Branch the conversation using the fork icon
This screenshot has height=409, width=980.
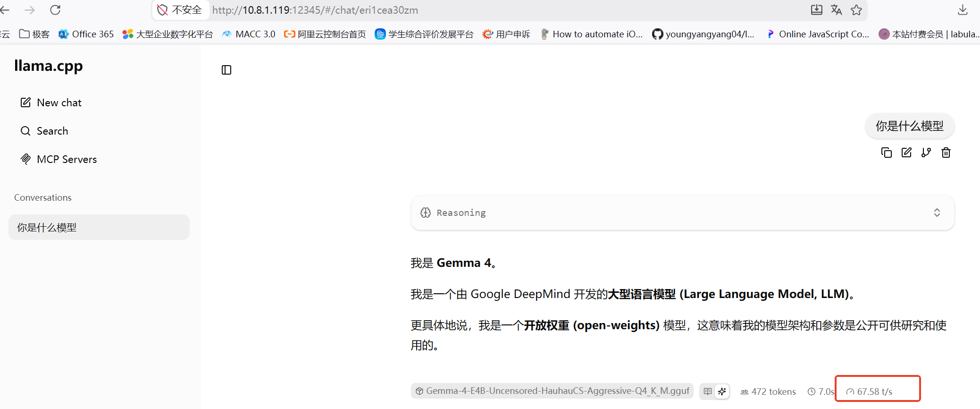click(926, 153)
